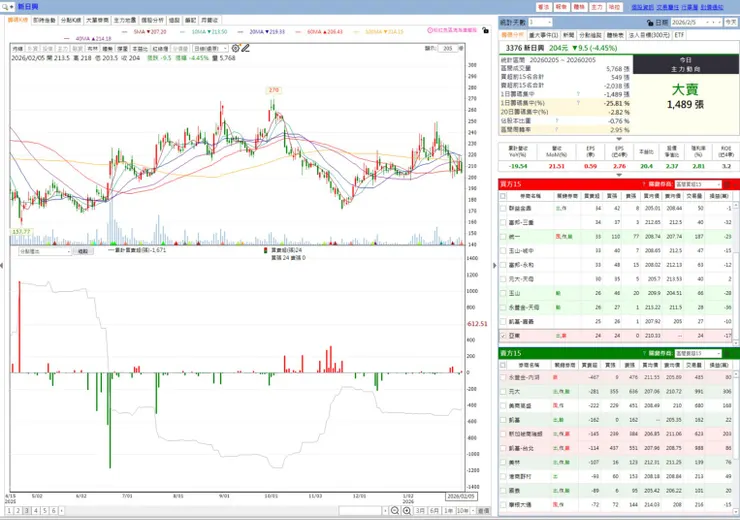
Task: Open the 分點進出 dropdown above lower chart
Action: click(45, 252)
